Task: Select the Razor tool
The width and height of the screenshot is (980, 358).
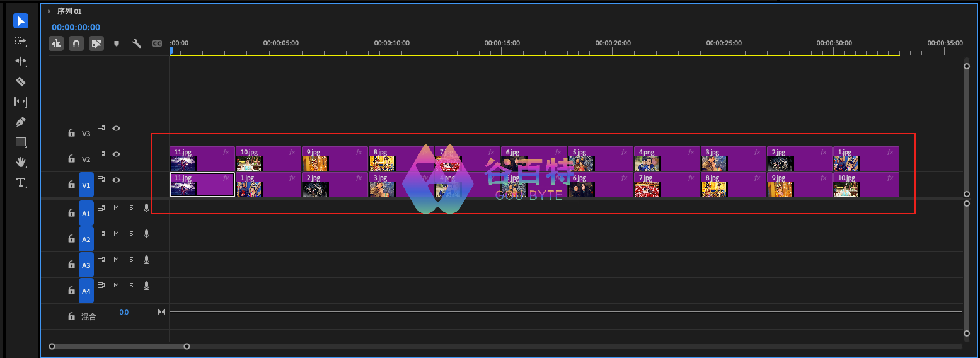Action: tap(21, 81)
